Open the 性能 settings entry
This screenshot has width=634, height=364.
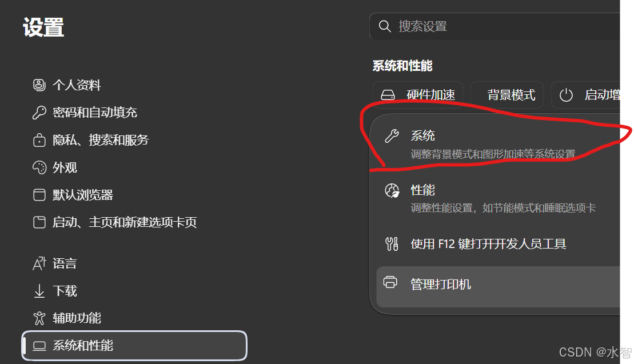point(495,199)
